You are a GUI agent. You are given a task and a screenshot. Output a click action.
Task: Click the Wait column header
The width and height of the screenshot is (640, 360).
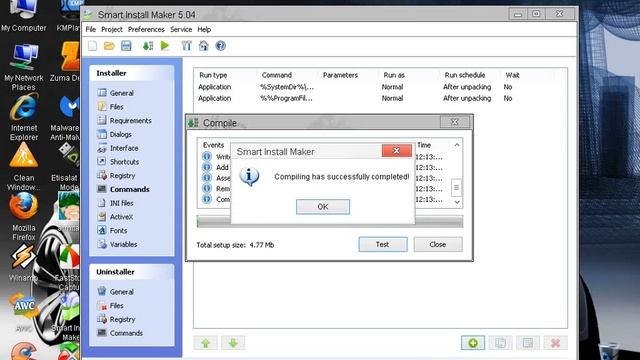click(x=512, y=75)
